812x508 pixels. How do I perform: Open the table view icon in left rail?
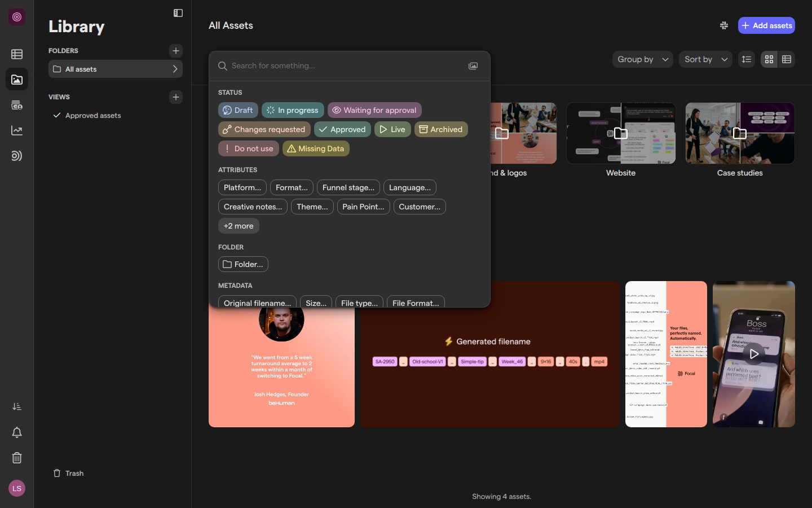(x=17, y=54)
